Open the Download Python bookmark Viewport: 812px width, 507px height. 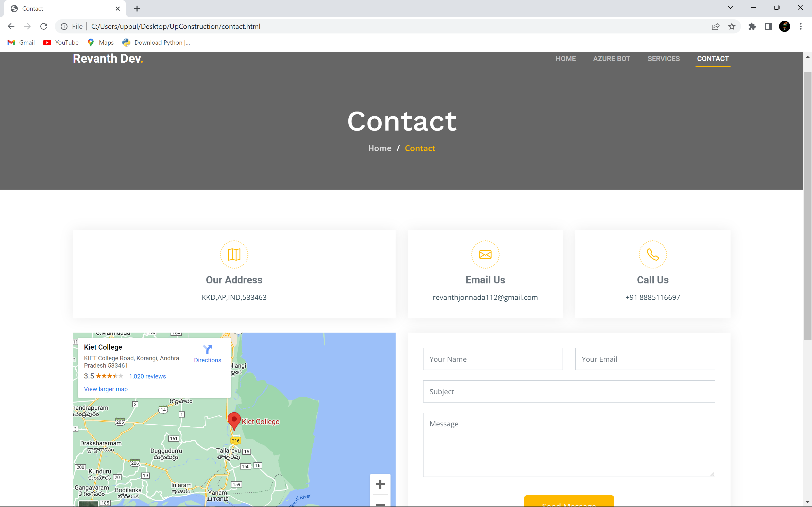coord(156,42)
